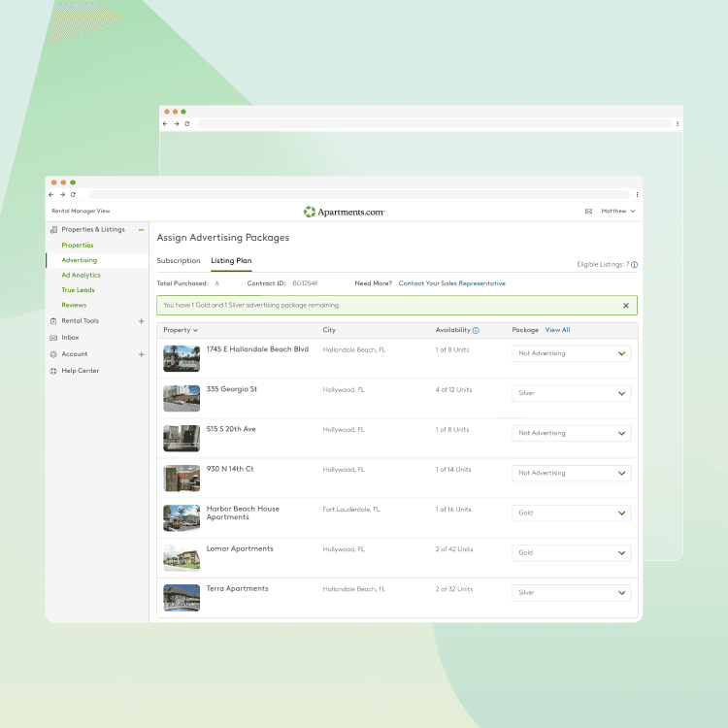Open three-dot menu of the background browser window

678,124
